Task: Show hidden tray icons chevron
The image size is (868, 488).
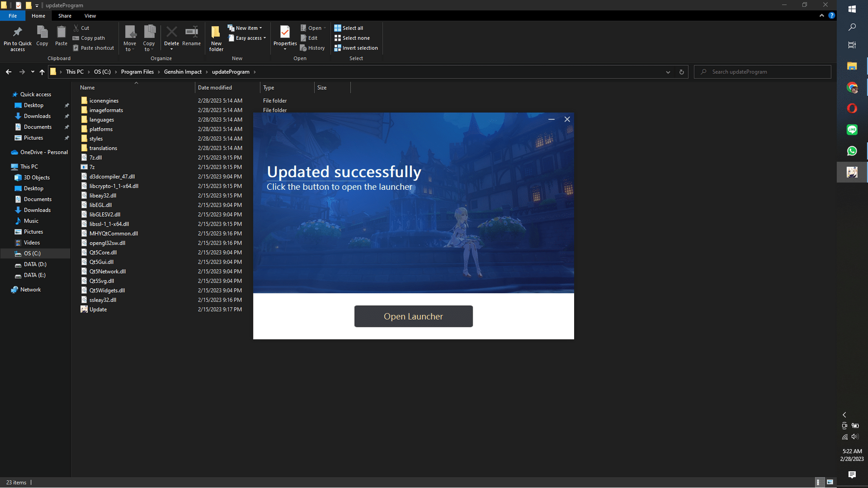Action: pos(844,415)
